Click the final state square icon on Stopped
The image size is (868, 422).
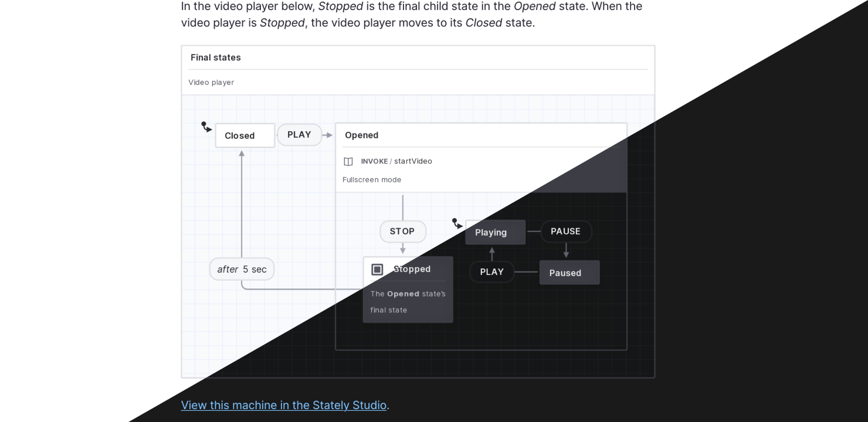coord(378,270)
